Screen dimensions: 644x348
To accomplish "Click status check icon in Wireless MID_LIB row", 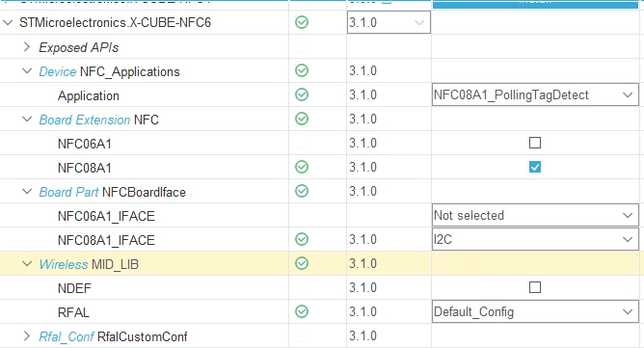I will click(x=302, y=264).
